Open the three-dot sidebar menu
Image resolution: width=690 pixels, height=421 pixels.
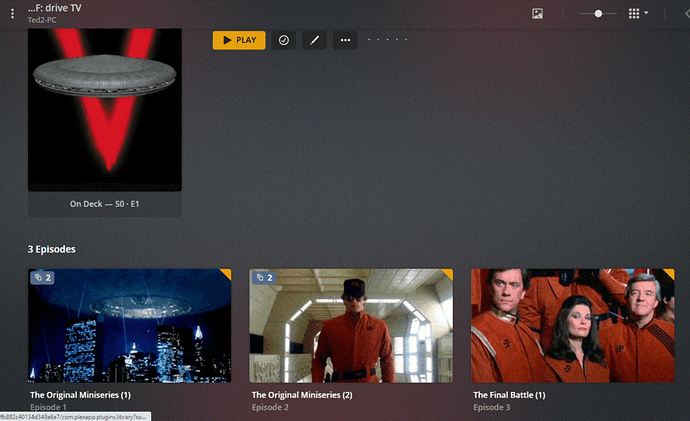[x=12, y=14]
